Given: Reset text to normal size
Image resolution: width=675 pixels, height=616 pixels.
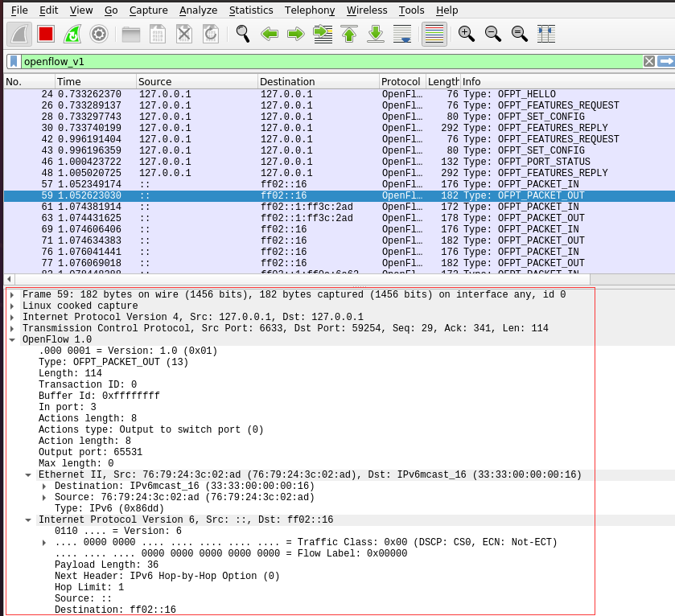Looking at the screenshot, I should [x=520, y=34].
